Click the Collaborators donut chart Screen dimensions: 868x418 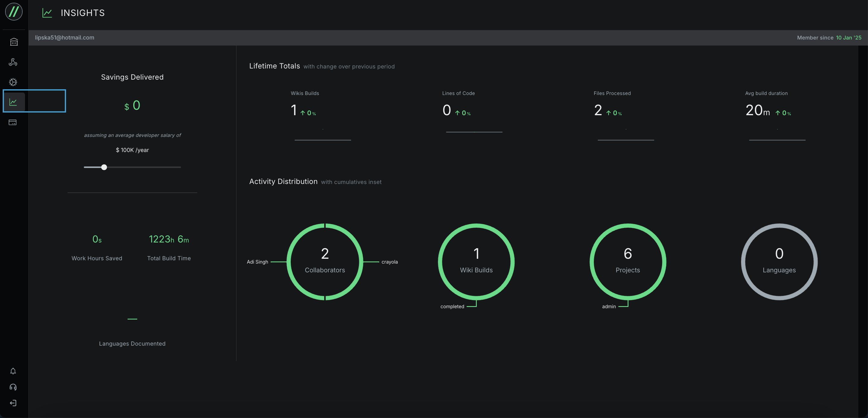[325, 262]
